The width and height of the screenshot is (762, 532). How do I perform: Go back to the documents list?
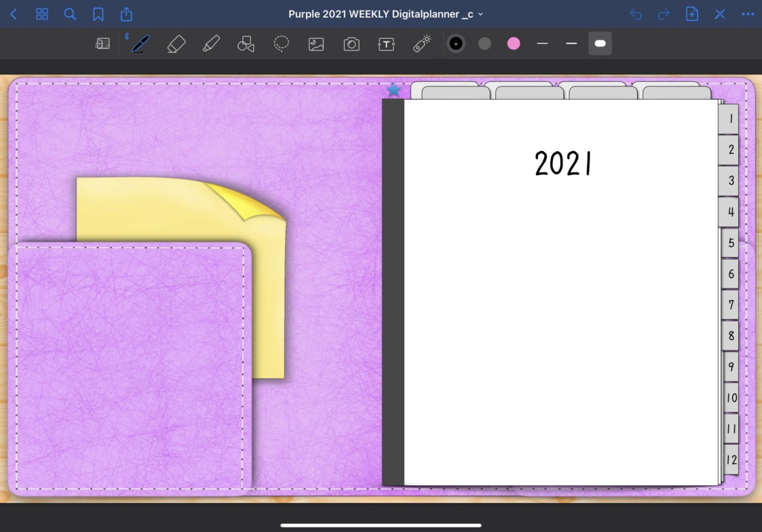tap(13, 14)
